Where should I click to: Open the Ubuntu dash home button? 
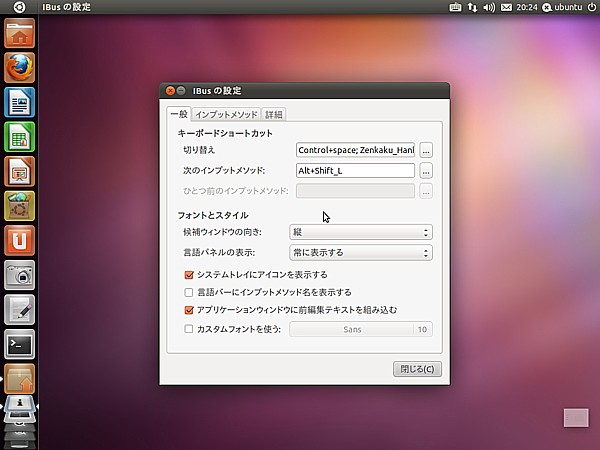tap(19, 7)
